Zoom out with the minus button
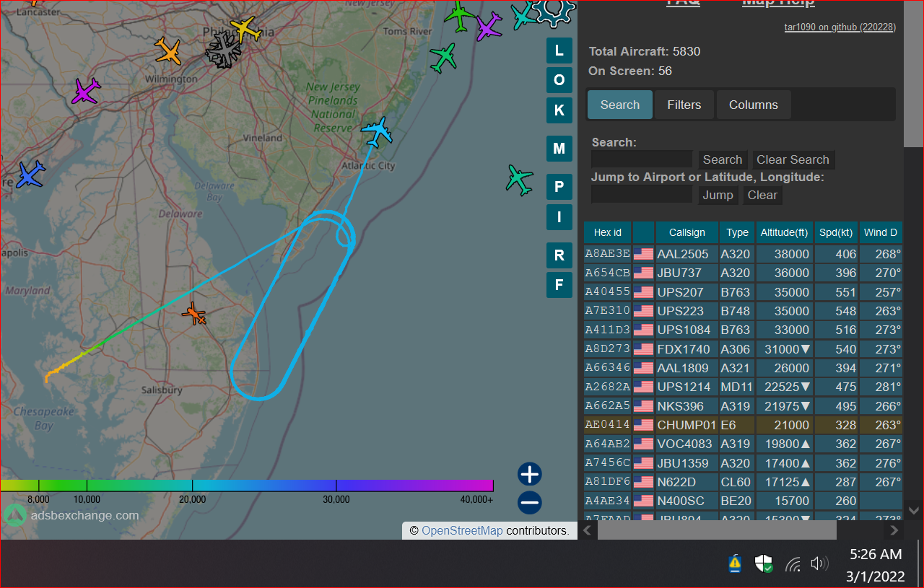 (530, 502)
